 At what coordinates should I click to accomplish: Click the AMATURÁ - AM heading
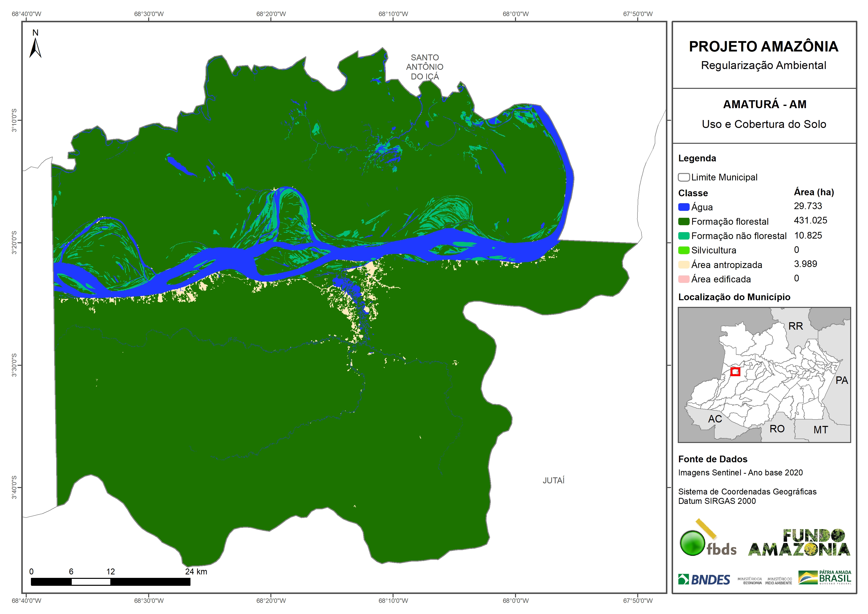(x=764, y=104)
